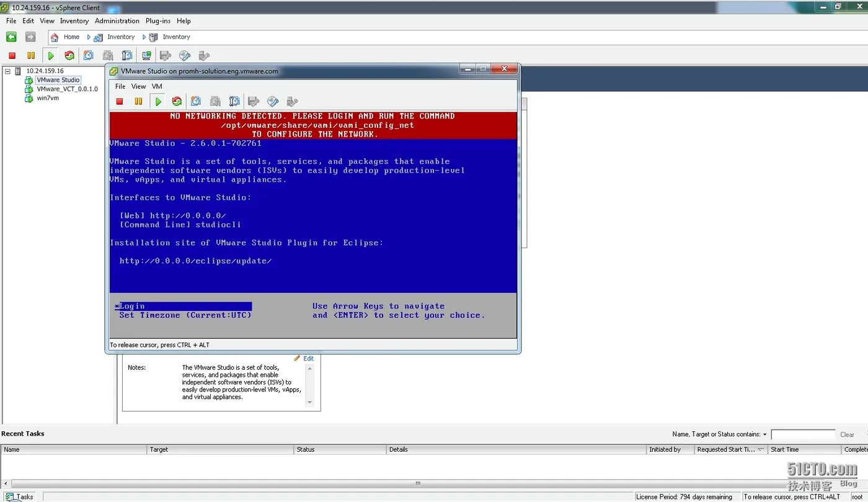Click Start Time column header
Image resolution: width=868 pixels, height=502 pixels.
tap(805, 449)
